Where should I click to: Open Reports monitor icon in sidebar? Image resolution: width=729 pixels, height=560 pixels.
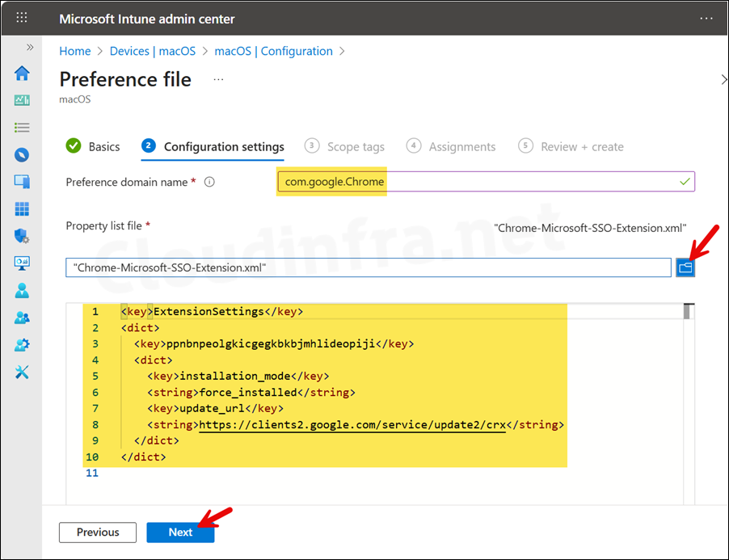point(22,263)
